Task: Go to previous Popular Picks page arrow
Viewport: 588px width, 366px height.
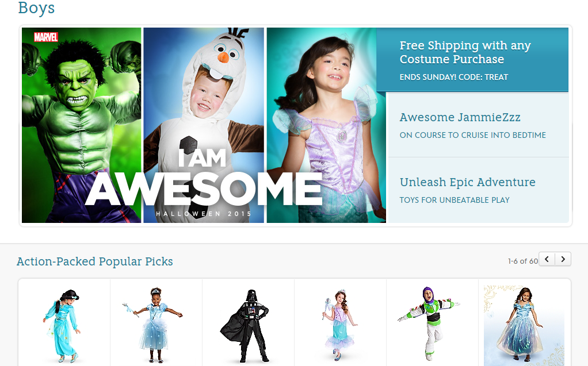Action: coord(547,259)
